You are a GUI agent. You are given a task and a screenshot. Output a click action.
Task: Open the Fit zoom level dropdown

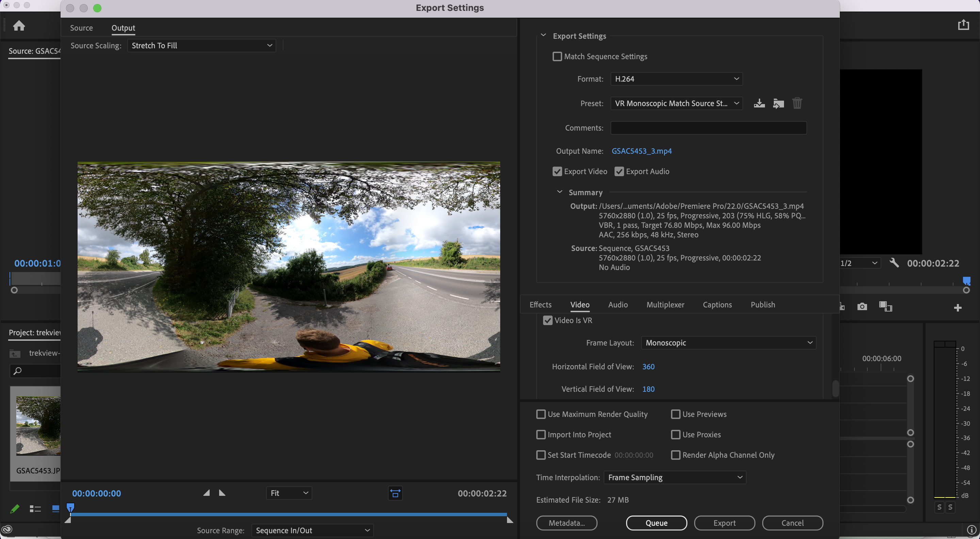(289, 493)
